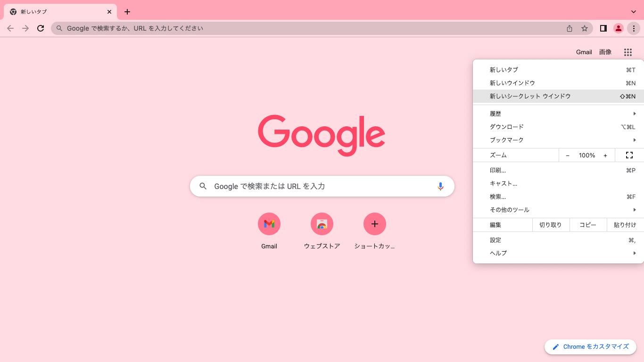
Task: Click the 画像 link
Action: pyautogui.click(x=605, y=52)
